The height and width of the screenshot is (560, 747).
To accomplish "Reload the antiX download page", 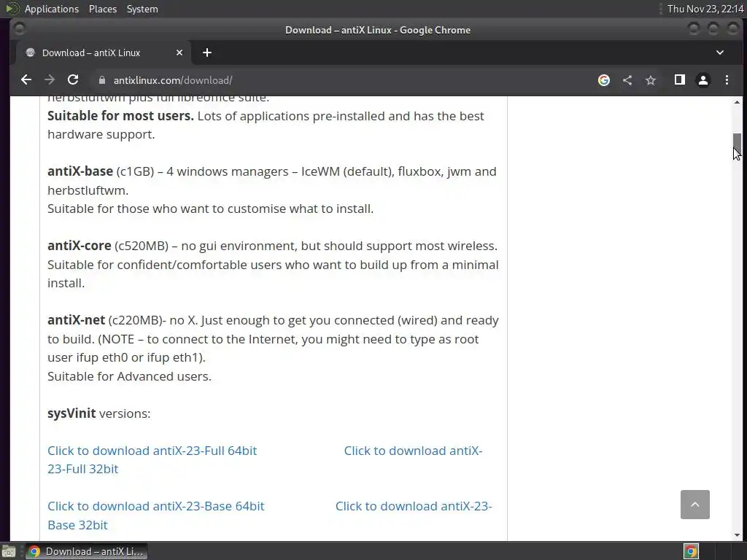I will pos(73,80).
